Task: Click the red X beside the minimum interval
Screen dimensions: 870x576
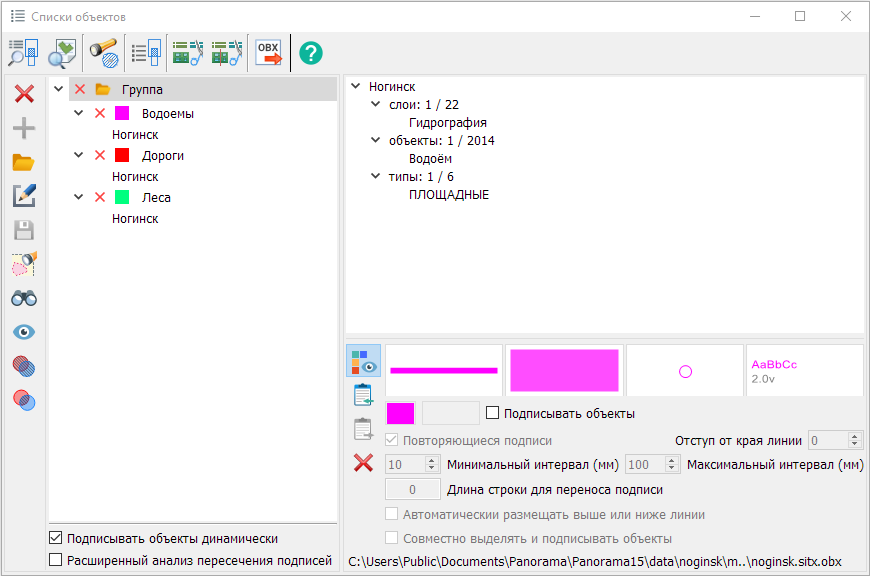Action: pos(363,463)
